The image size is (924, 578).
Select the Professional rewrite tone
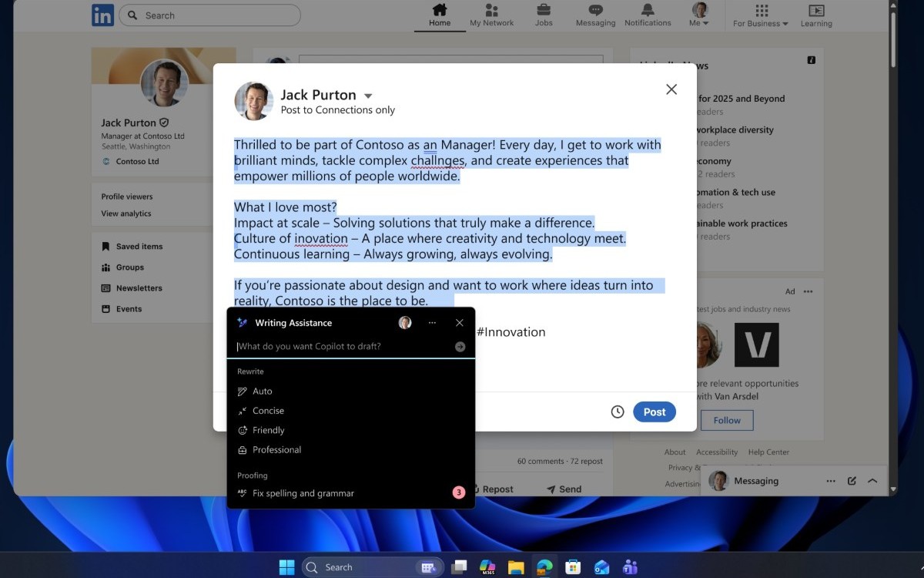tap(277, 449)
